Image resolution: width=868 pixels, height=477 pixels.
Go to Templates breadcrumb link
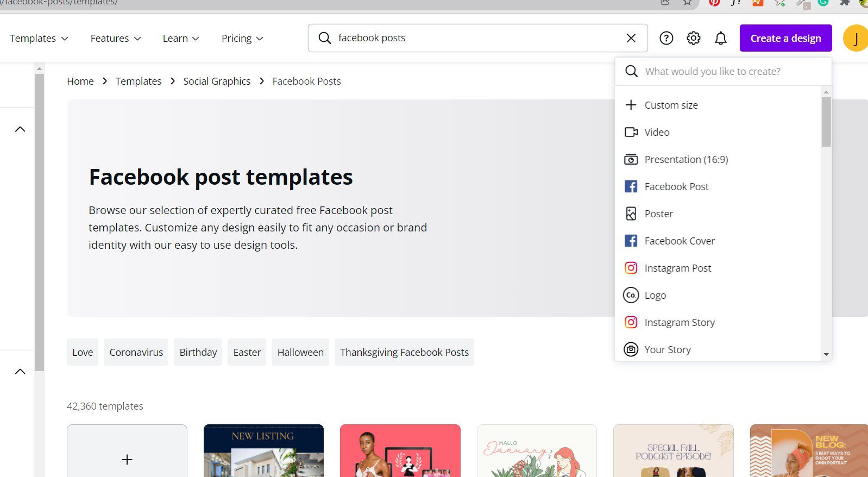pos(139,81)
